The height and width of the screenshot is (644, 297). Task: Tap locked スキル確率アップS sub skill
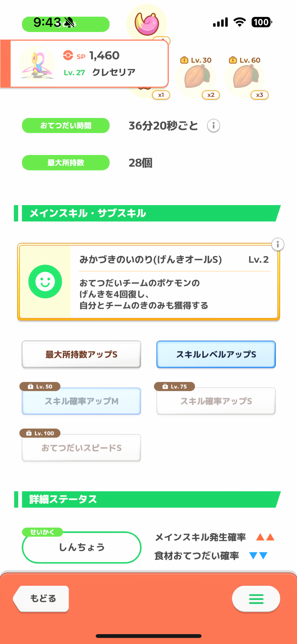coord(216,401)
